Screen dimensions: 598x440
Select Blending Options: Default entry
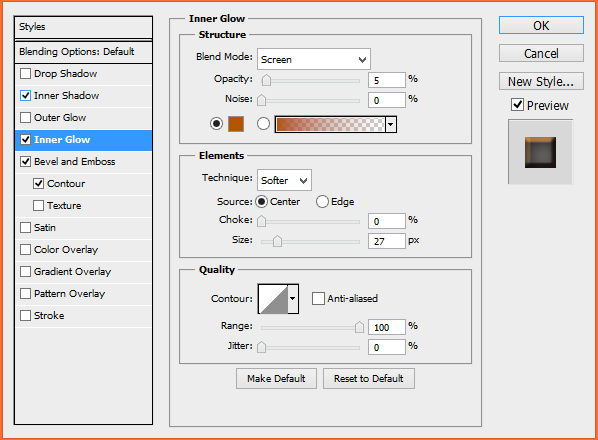pos(83,52)
